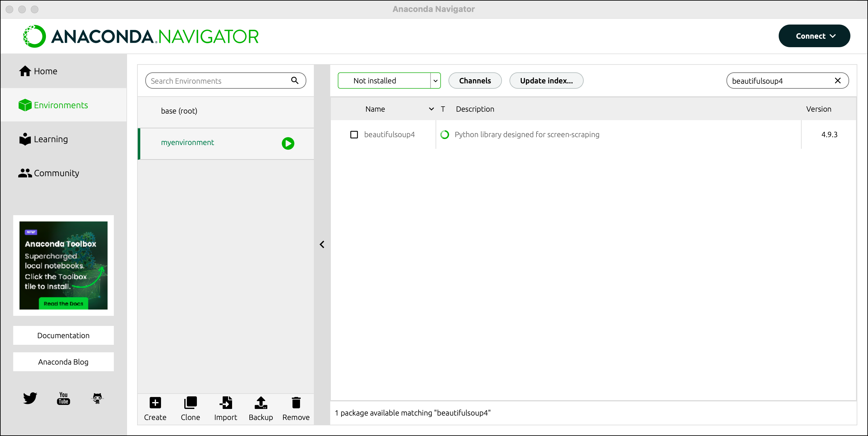
Task: Clear the beautifulsoup4 search with X
Action: (x=837, y=81)
